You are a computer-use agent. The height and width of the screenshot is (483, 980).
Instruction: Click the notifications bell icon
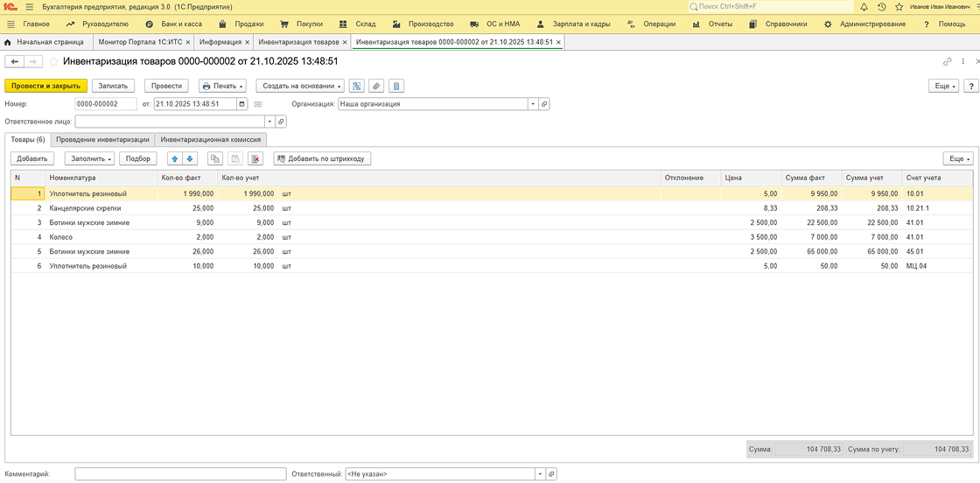coord(864,7)
